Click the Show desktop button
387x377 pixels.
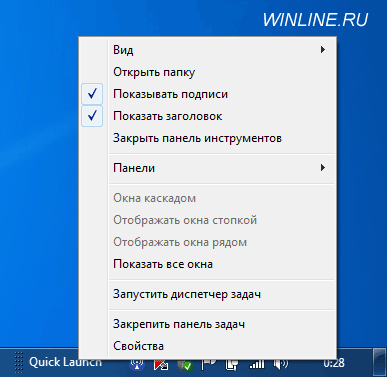pos(379,362)
